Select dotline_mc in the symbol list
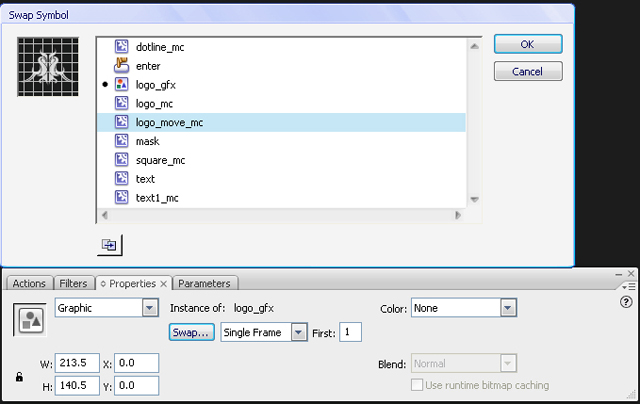 coord(281,47)
